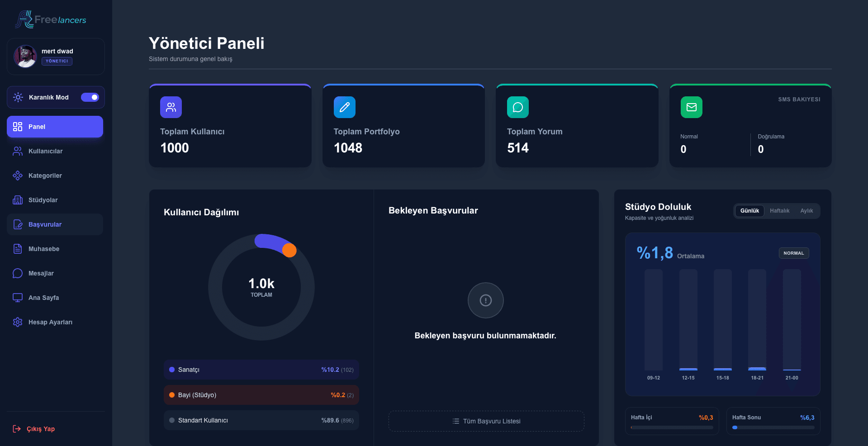Toggle the Karanlık Mod switch

click(90, 97)
